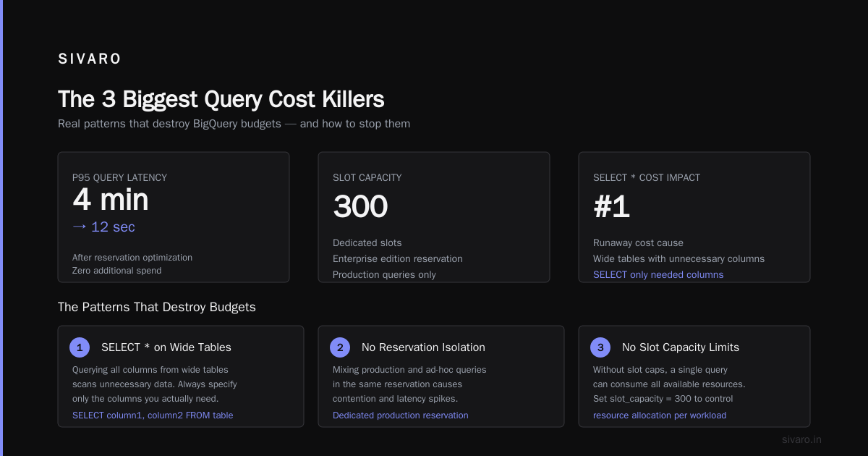Click the SIVARO logo text
This screenshot has width=868, height=456.
pyautogui.click(x=90, y=59)
